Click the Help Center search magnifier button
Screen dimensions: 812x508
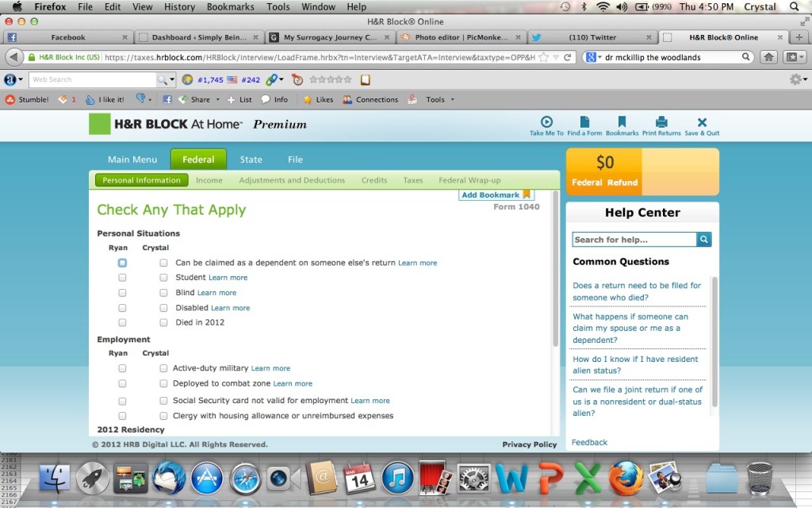point(704,240)
